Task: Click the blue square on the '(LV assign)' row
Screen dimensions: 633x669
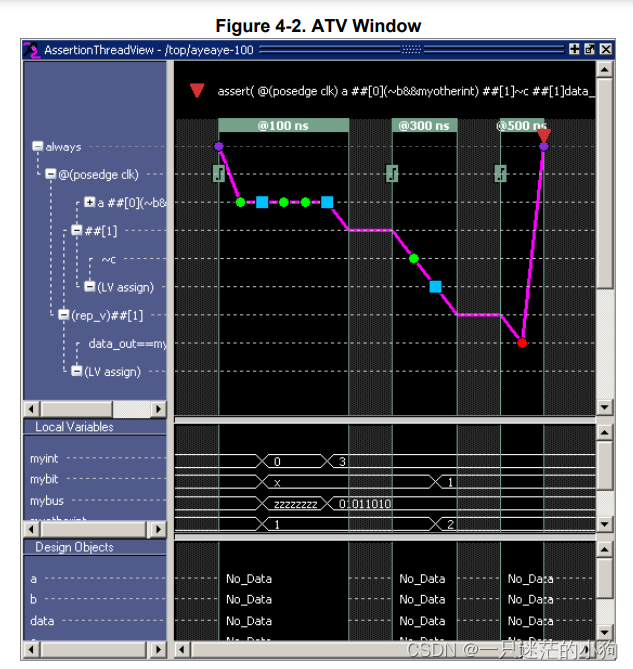Action: pyautogui.click(x=436, y=287)
